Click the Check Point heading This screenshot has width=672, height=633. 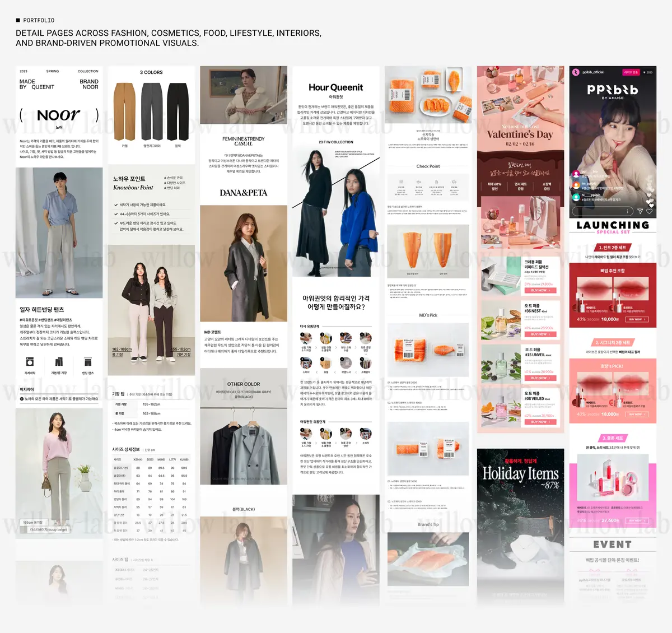click(428, 166)
